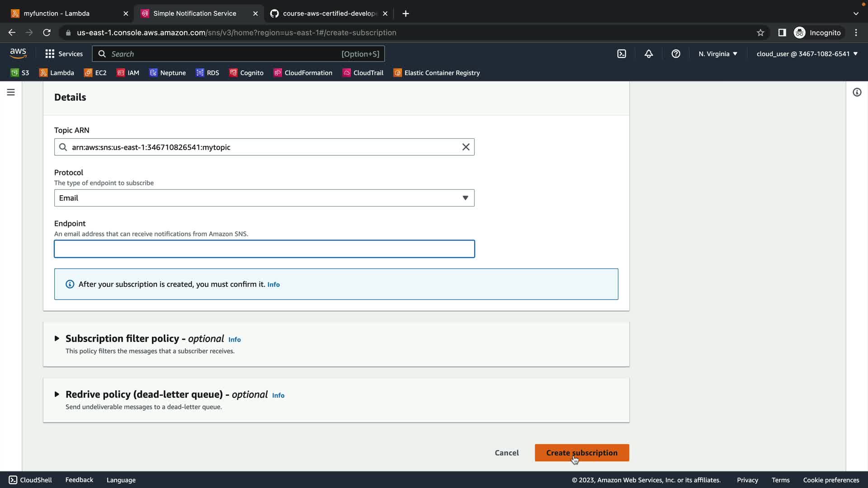The height and width of the screenshot is (488, 868).
Task: Bookmark page with the star icon
Action: (760, 33)
